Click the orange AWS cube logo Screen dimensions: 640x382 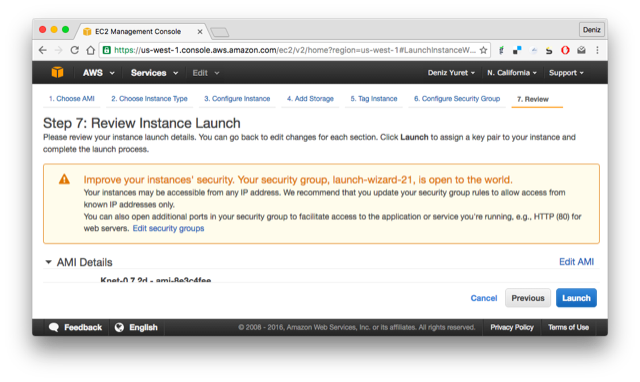point(58,72)
